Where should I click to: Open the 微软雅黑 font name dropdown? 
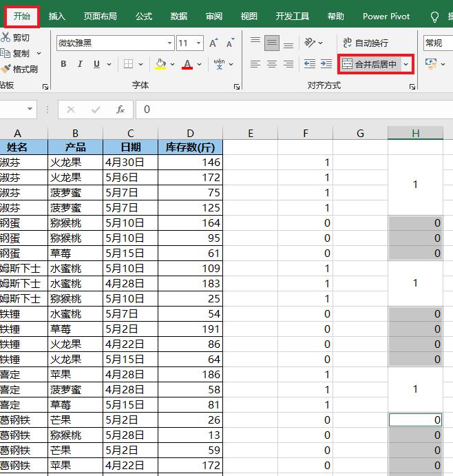(170, 43)
